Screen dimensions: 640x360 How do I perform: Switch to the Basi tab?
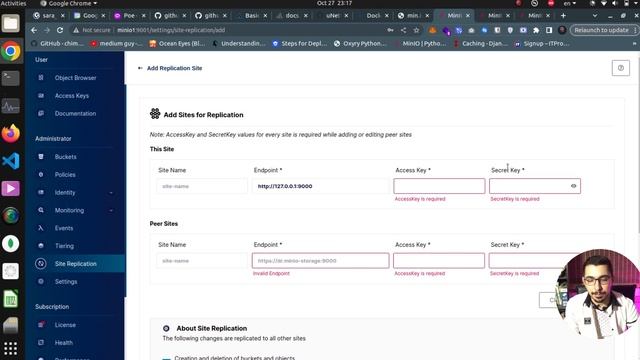tap(252, 16)
